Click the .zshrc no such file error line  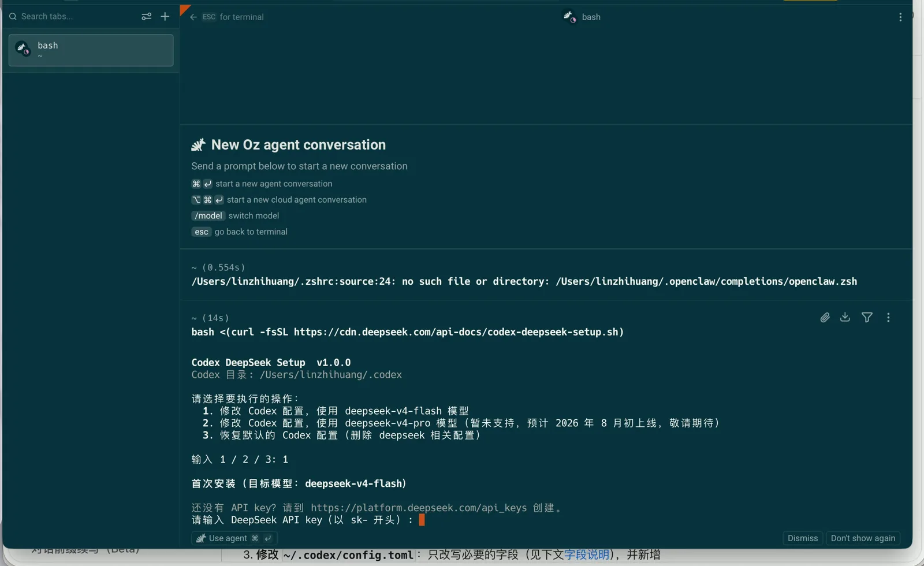tap(524, 281)
